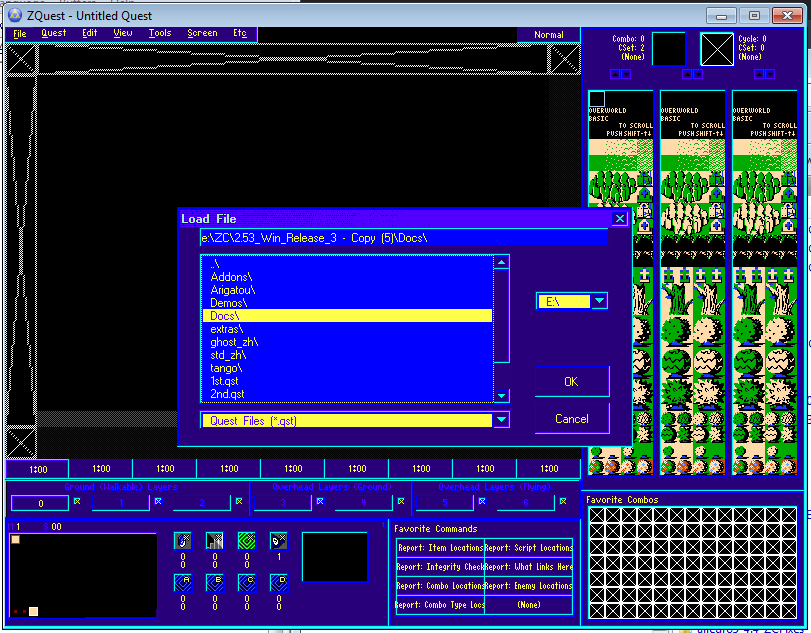Select the highlighted Docs\ folder entry
This screenshot has height=633, width=811.
(x=347, y=316)
